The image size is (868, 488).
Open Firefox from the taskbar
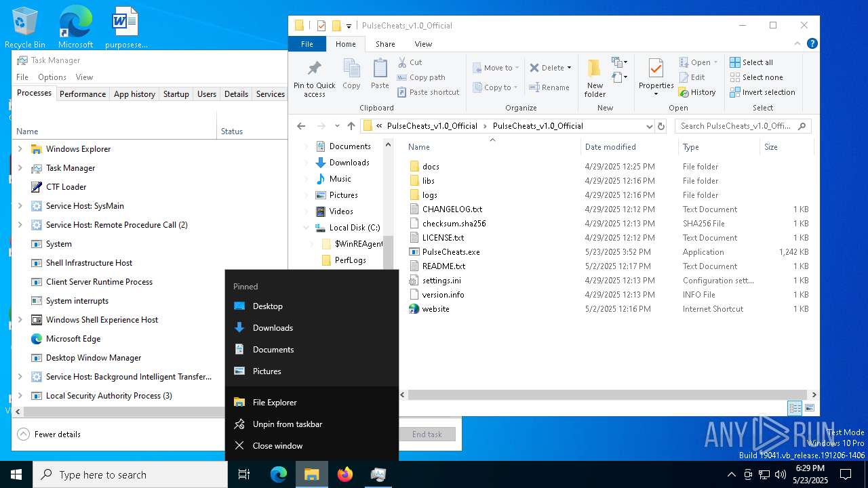[345, 474]
